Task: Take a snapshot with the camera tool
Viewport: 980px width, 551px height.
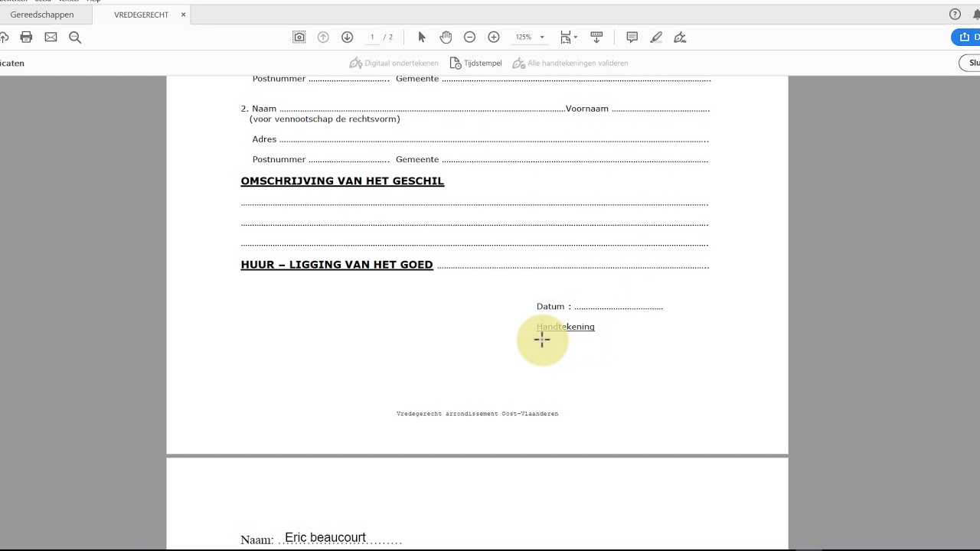Action: (299, 37)
